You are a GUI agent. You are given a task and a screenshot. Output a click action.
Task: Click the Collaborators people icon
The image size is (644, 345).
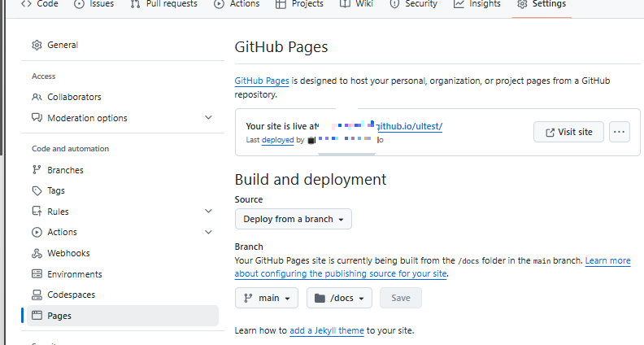coord(37,97)
